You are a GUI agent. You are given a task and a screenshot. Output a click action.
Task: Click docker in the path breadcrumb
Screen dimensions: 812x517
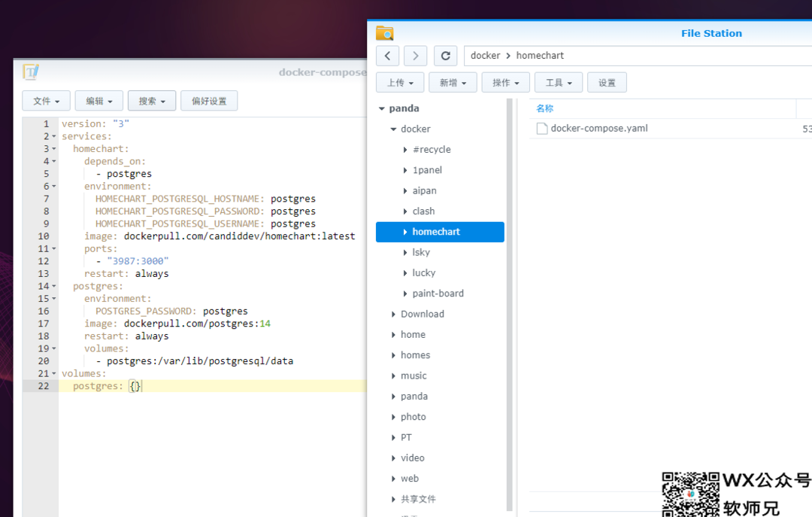tap(485, 56)
